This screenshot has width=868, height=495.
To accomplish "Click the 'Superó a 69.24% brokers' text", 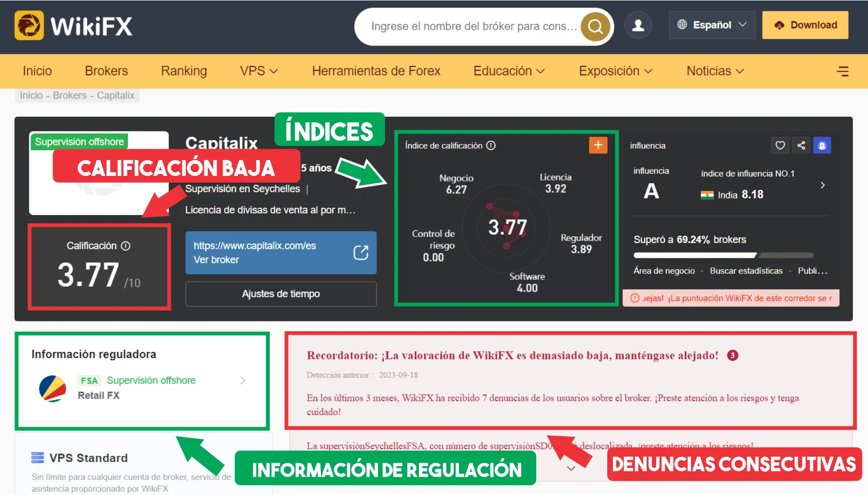I will pos(690,240).
